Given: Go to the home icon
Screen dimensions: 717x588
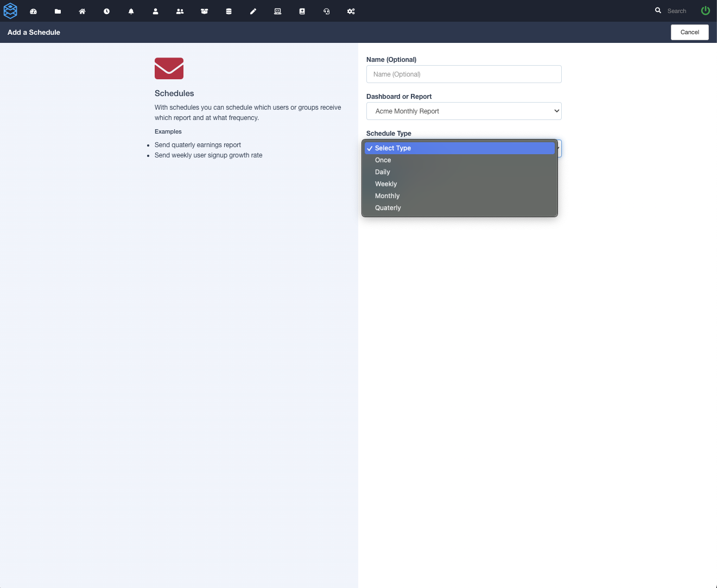Looking at the screenshot, I should [82, 11].
